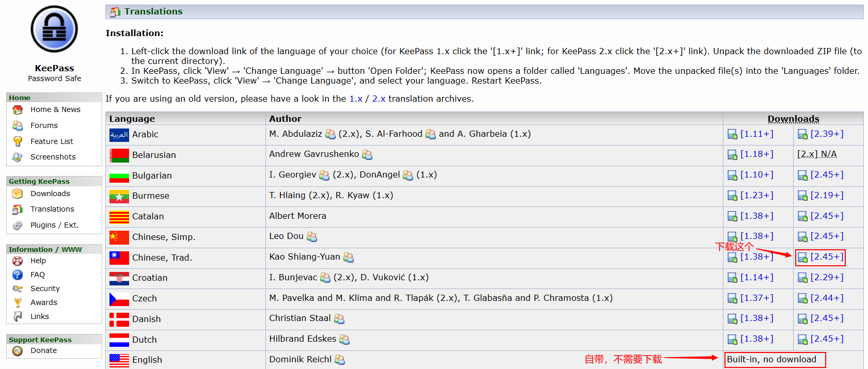868x369 pixels.
Task: Click contact icon next to Christian Staal
Action: [x=339, y=319]
